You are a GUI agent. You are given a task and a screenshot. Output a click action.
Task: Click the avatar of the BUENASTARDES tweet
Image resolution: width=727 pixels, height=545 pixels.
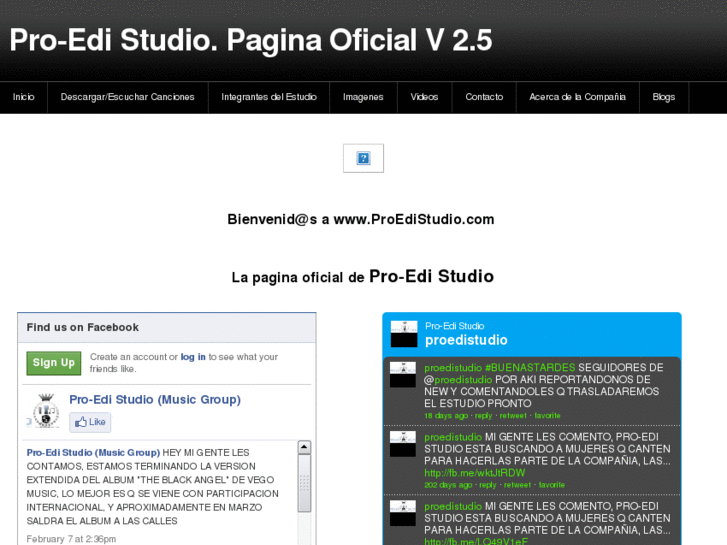coord(403,374)
